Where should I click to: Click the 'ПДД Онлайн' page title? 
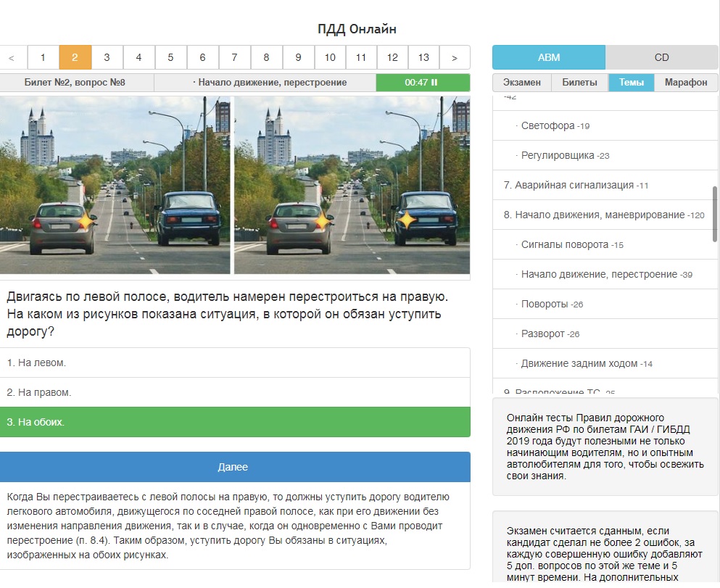tap(357, 29)
